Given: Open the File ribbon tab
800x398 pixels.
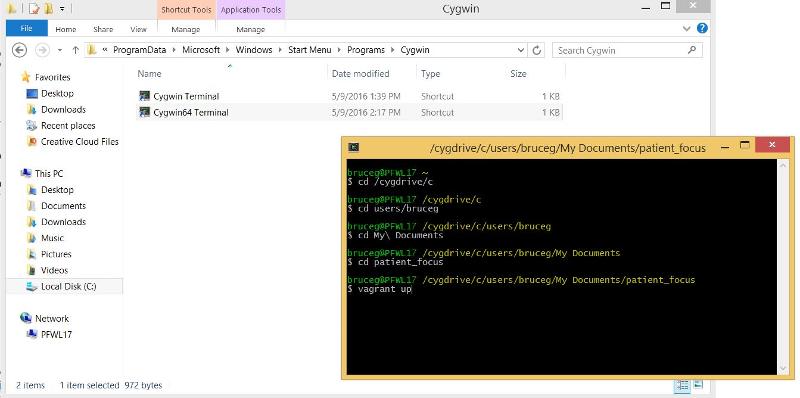Looking at the screenshot, I should (x=27, y=29).
